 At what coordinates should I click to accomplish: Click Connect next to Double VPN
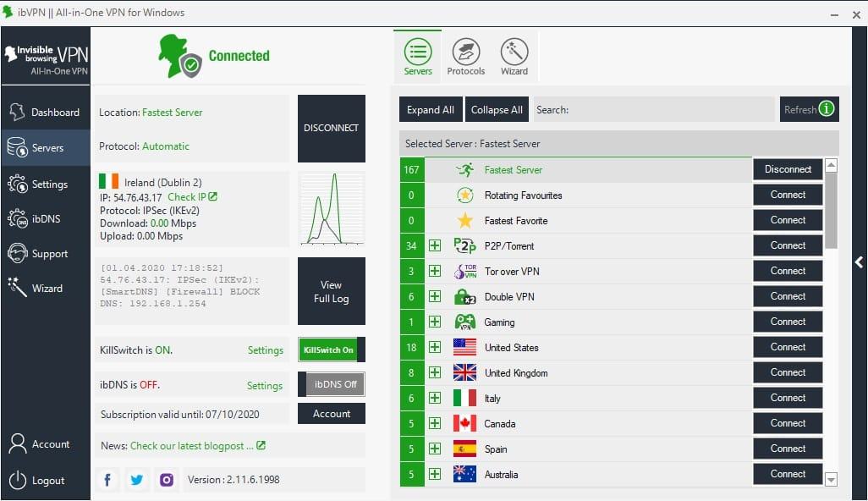[x=787, y=296]
